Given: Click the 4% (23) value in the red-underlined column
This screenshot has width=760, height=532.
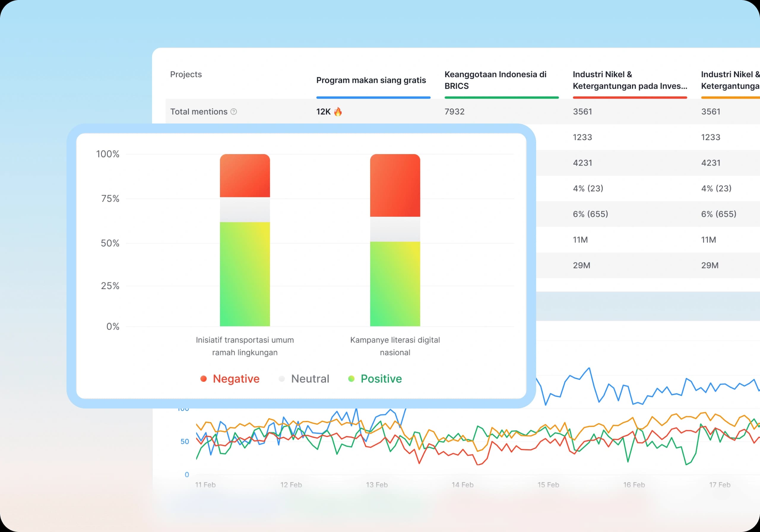Looking at the screenshot, I should click(588, 189).
